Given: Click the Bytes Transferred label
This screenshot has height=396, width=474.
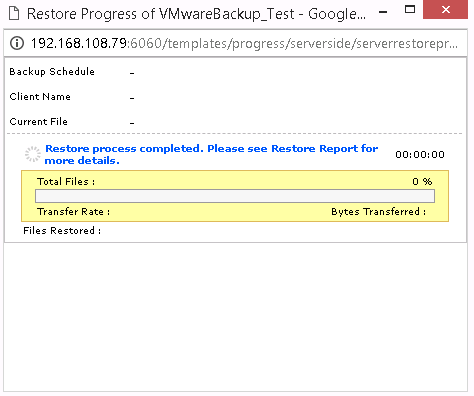Looking at the screenshot, I should (378, 212).
